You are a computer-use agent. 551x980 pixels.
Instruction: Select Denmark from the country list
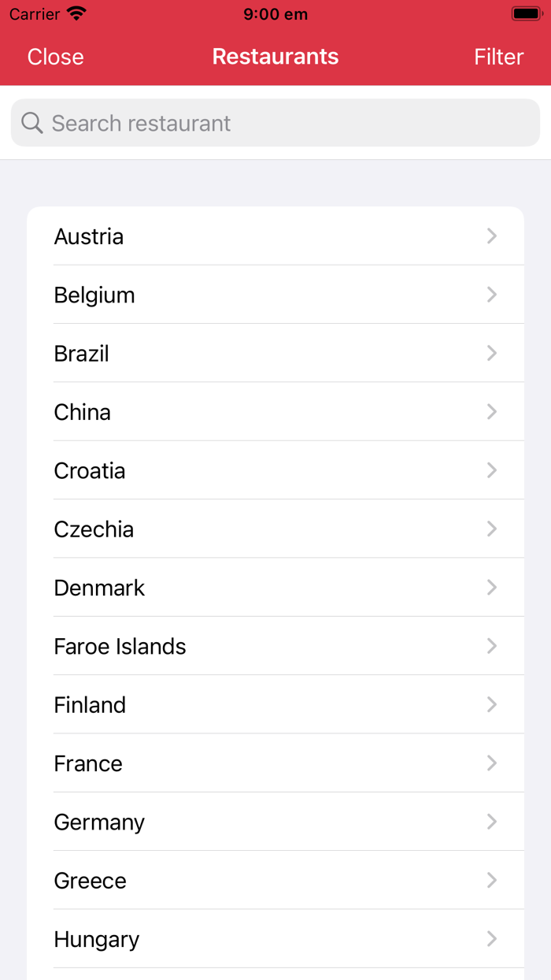coord(100,588)
